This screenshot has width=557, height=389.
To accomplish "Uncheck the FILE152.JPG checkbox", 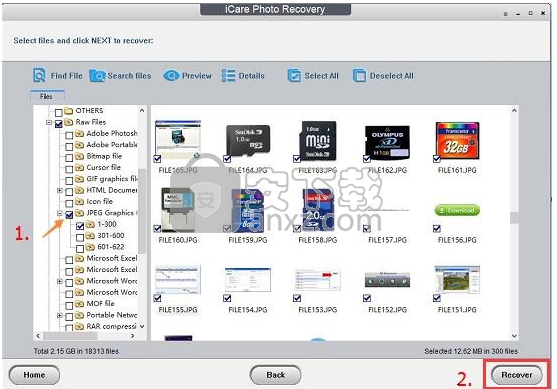I will tap(367, 298).
